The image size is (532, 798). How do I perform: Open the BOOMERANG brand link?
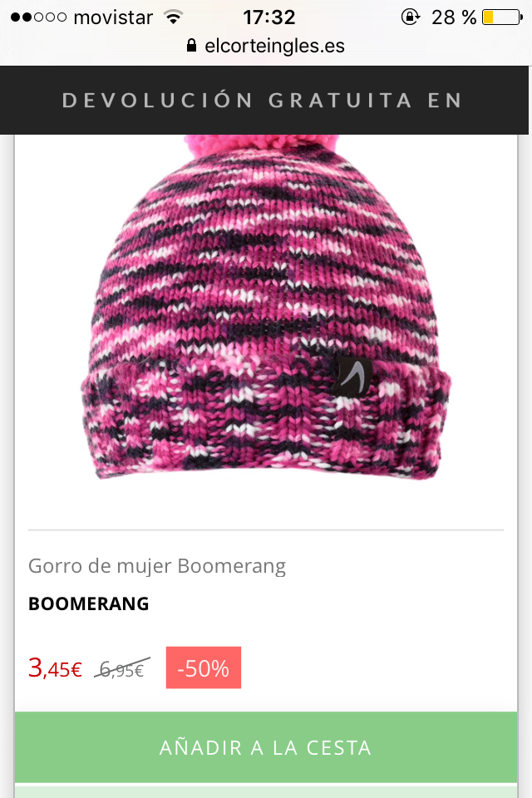tap(89, 603)
